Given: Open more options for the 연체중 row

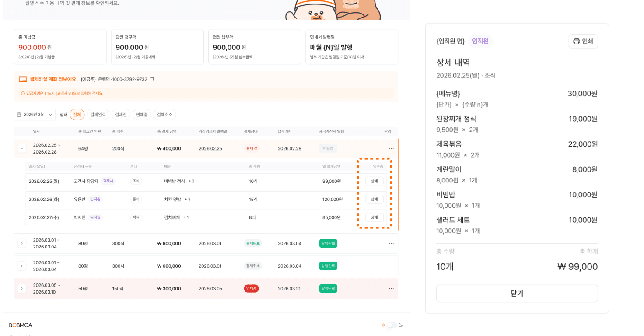Looking at the screenshot, I should pos(391,289).
